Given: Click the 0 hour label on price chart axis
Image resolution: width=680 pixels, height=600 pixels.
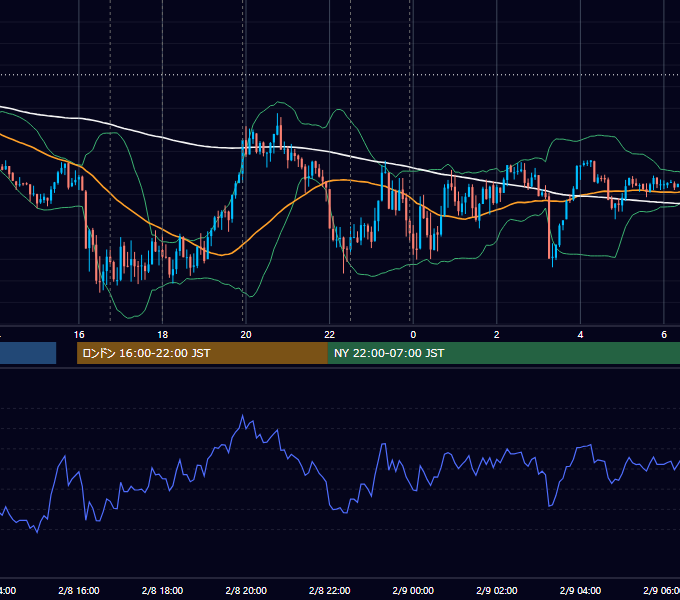Looking at the screenshot, I should (413, 335).
